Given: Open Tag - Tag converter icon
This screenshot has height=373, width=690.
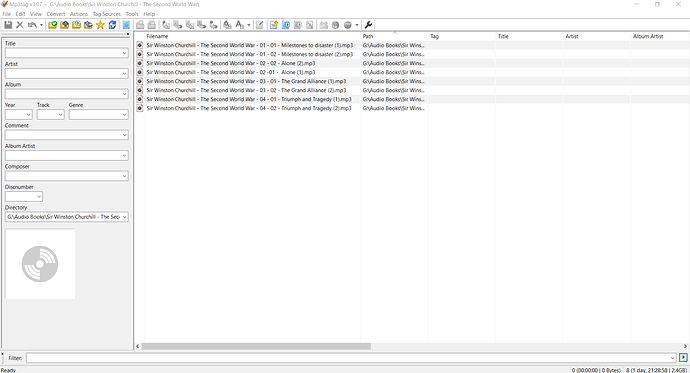Looking at the screenshot, I should point(213,25).
